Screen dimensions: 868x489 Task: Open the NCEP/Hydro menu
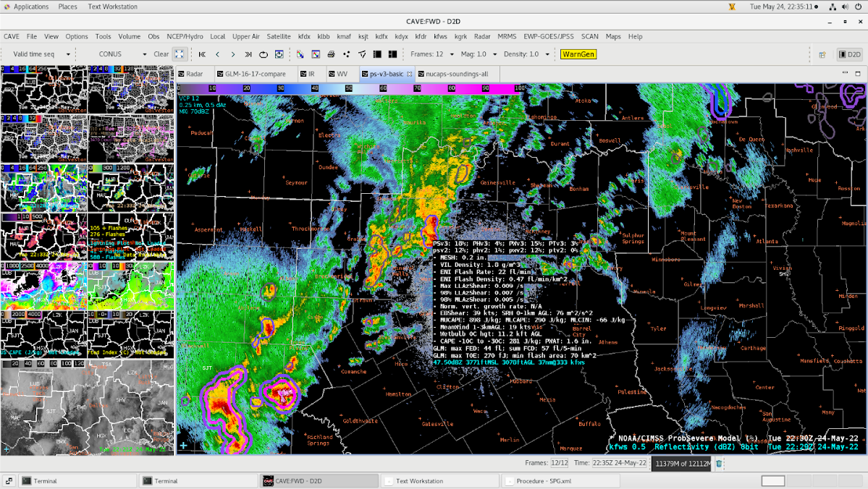185,36
